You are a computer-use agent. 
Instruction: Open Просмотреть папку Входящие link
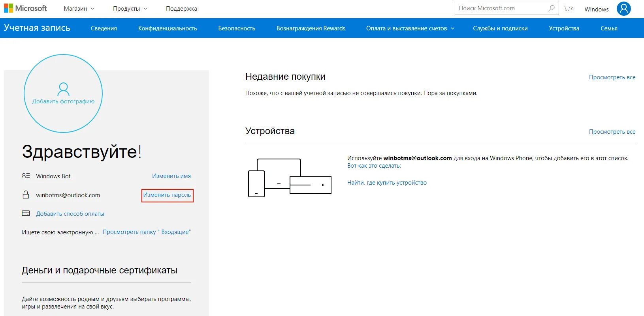(x=147, y=232)
